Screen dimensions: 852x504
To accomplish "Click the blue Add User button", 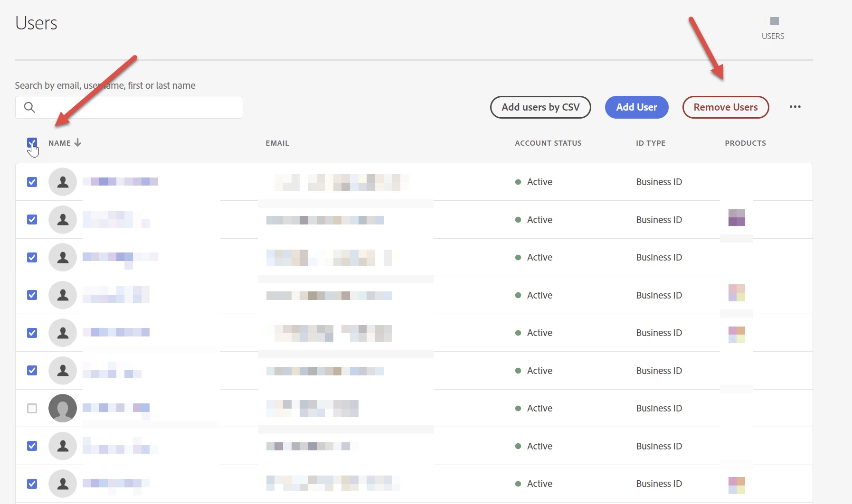I will (636, 107).
